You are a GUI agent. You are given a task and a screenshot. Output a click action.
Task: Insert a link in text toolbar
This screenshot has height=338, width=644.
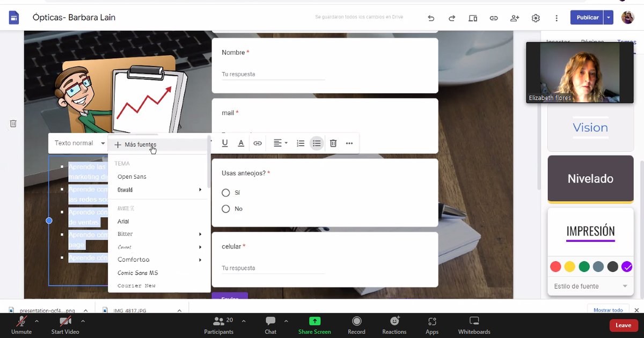pyautogui.click(x=258, y=143)
